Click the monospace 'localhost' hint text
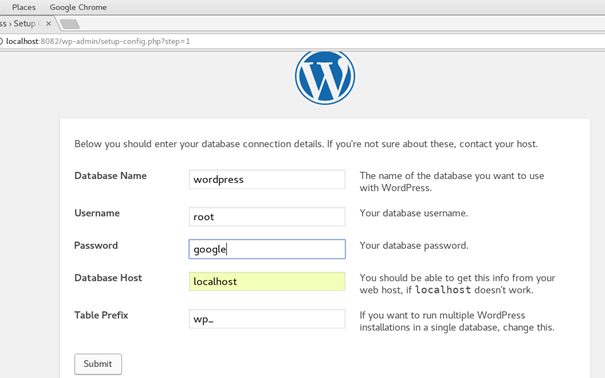Viewport: 605px width, 378px height. click(443, 290)
